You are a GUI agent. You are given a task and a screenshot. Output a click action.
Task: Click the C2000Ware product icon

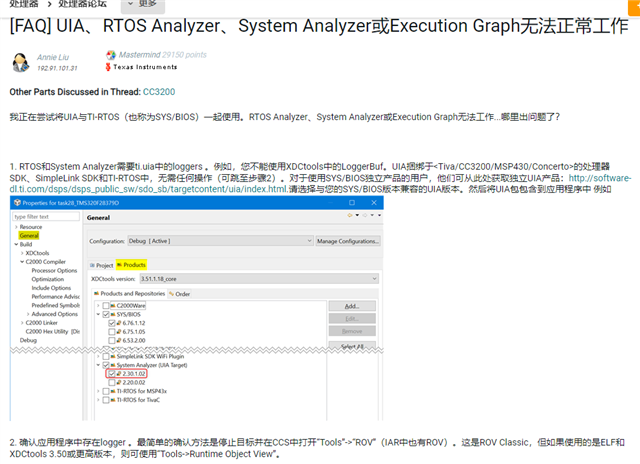(113, 305)
